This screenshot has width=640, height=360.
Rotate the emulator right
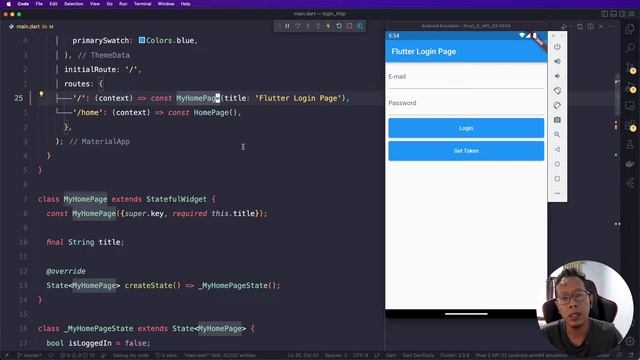(x=557, y=105)
